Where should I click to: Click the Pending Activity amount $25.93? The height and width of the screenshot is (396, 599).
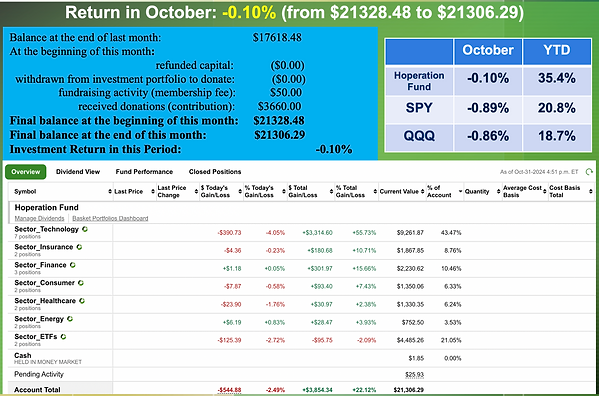414,375
